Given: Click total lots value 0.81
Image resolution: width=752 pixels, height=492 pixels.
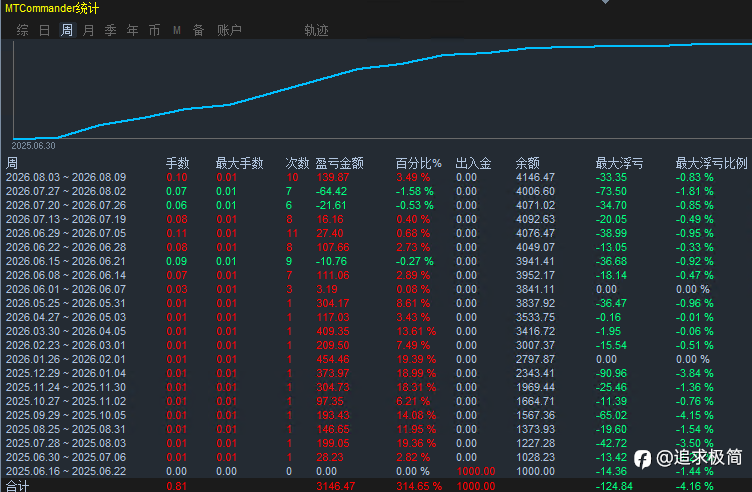Looking at the screenshot, I should coord(176,486).
